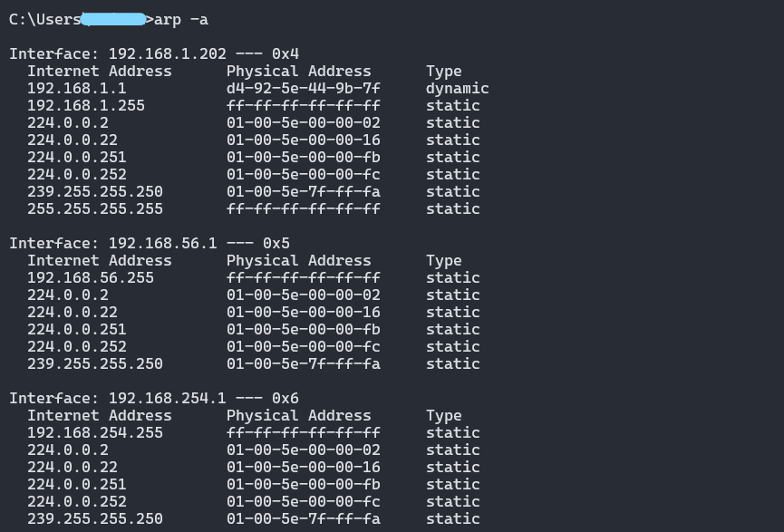Click the typed arp -a command

tap(181, 19)
